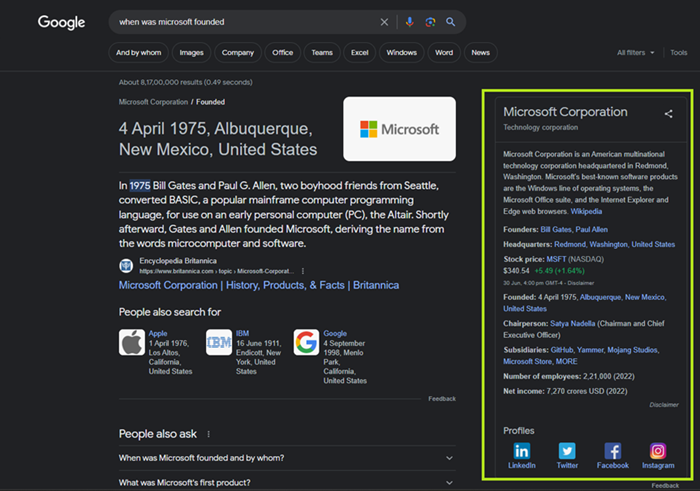Share the Microsoft Corporation knowledge panel
Image resolution: width=700 pixels, height=491 pixels.
(x=668, y=114)
